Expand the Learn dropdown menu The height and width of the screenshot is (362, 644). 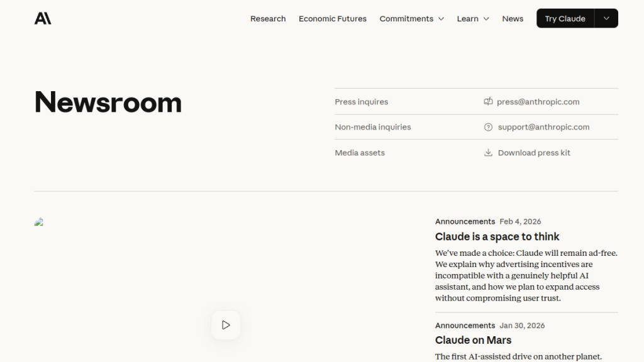473,19
